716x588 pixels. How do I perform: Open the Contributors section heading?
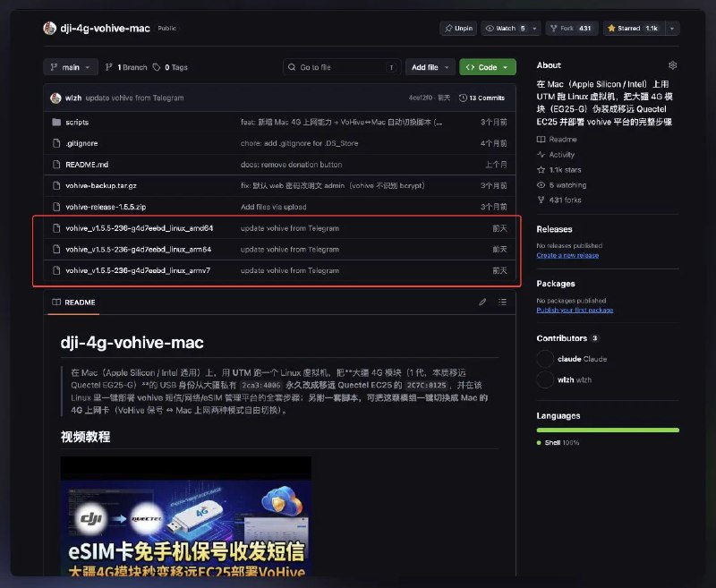[x=567, y=338]
